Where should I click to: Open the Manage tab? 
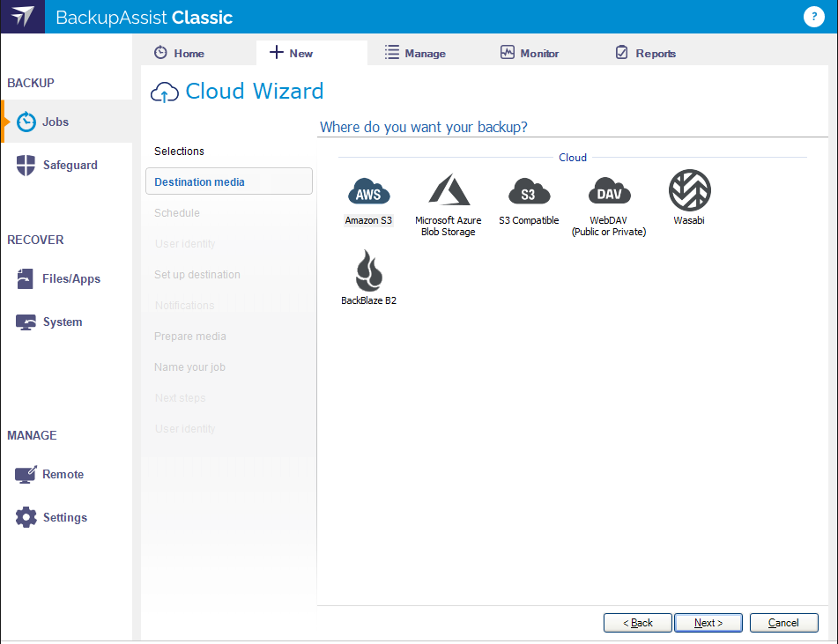click(x=427, y=53)
